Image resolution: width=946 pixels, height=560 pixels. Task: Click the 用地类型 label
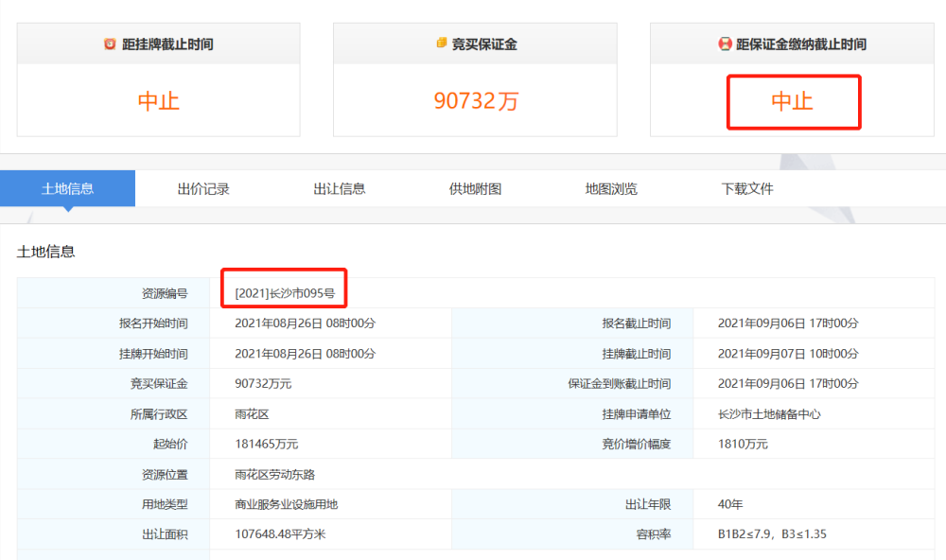tap(165, 504)
